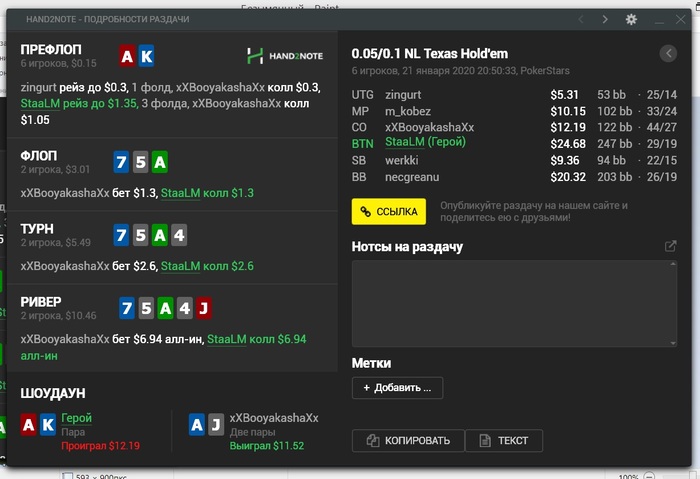Click StaaLM (Герой) in the player list
Image resolution: width=700 pixels, height=479 pixels.
(425, 142)
